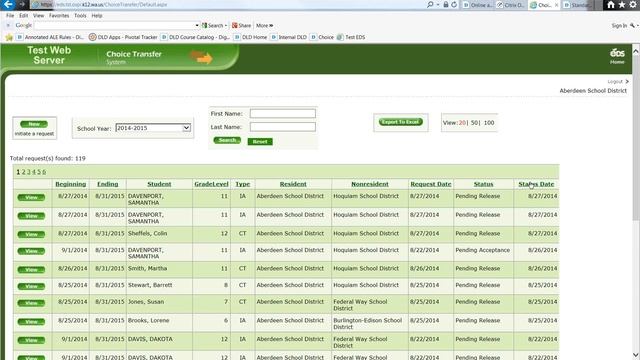Open the Internal DLD bookmark
This screenshot has width=640, height=360.
(288, 37)
